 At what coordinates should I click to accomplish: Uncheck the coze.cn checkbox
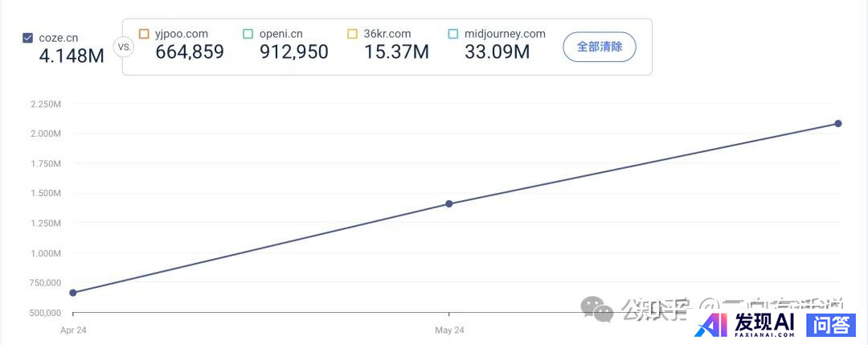coord(28,37)
